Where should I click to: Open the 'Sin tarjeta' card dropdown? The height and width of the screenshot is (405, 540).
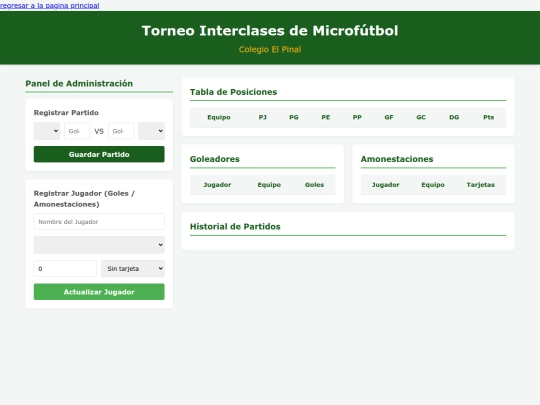(x=133, y=269)
